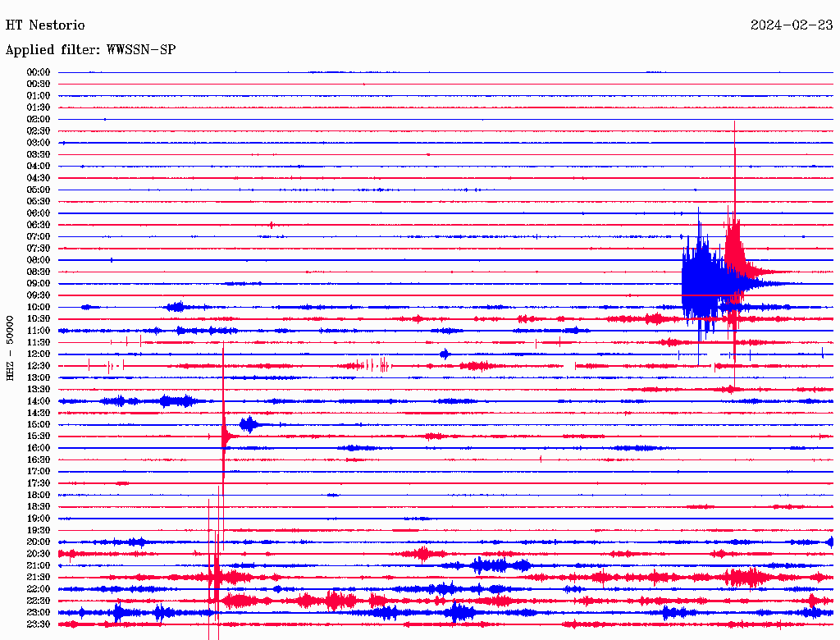Click the 12:30 time label
The height and width of the screenshot is (640, 840).
[x=39, y=366]
